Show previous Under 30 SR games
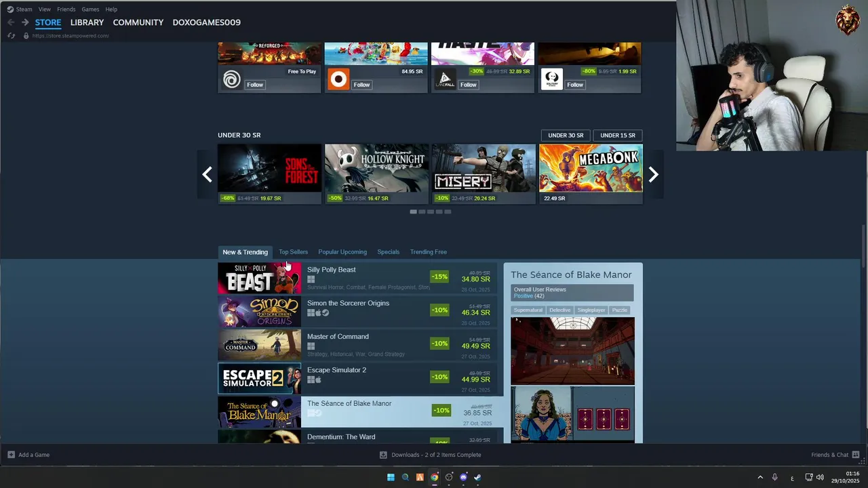Screen dimensions: 868x488 point(207,175)
